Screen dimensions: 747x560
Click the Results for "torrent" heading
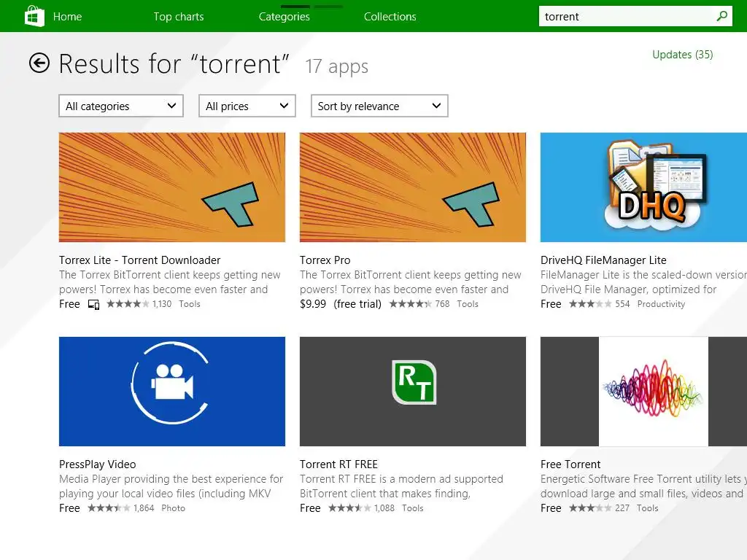point(174,63)
